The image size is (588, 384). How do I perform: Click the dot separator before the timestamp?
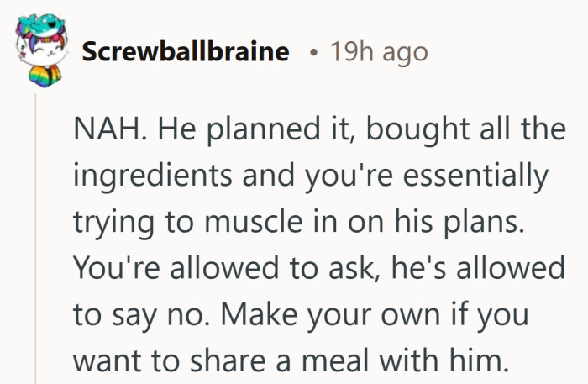[312, 52]
